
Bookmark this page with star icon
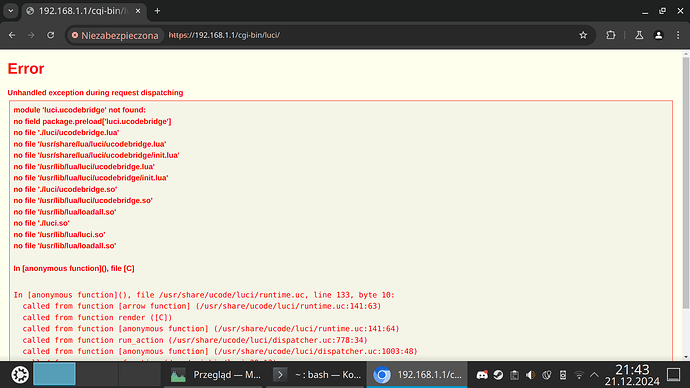point(583,35)
